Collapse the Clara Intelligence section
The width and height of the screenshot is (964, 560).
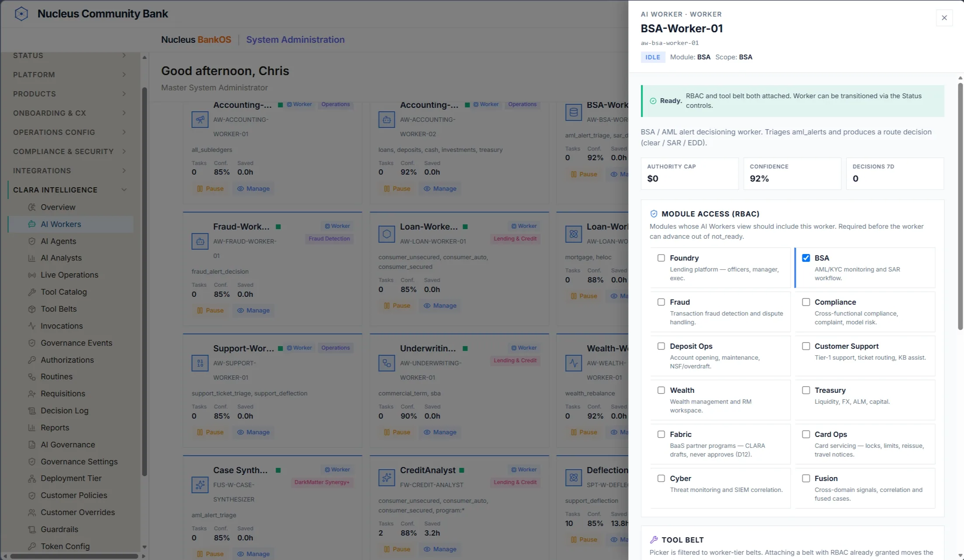(70, 190)
